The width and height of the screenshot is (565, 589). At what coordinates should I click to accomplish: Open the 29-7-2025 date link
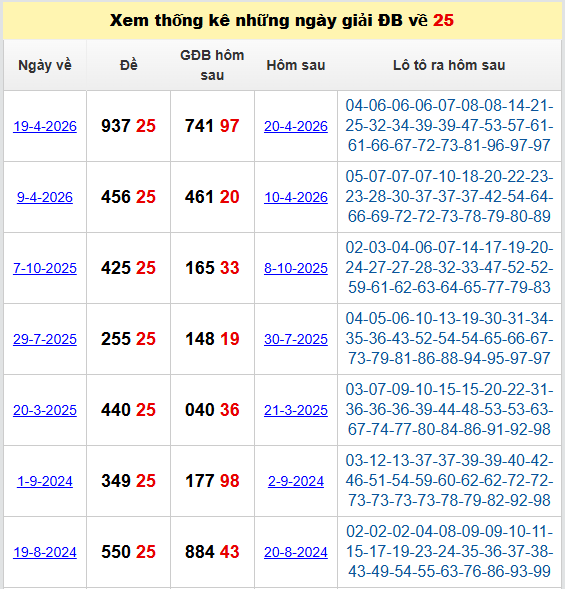coord(45,339)
